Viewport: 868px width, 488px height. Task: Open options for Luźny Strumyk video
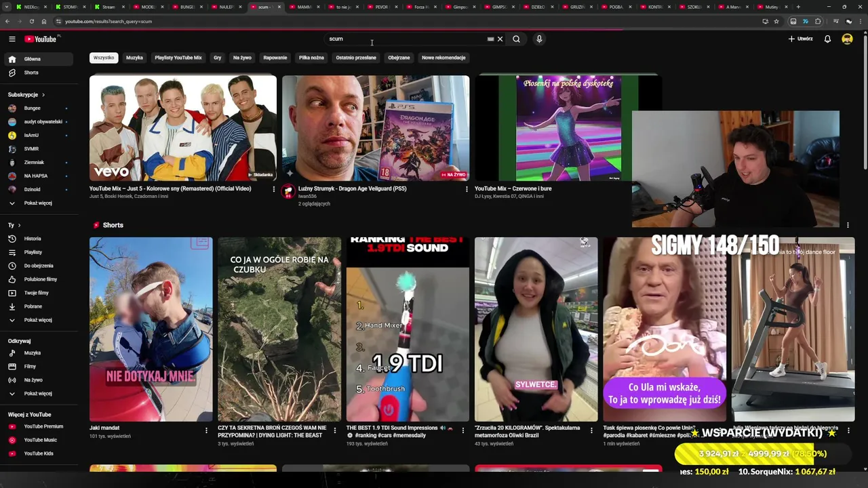(467, 189)
